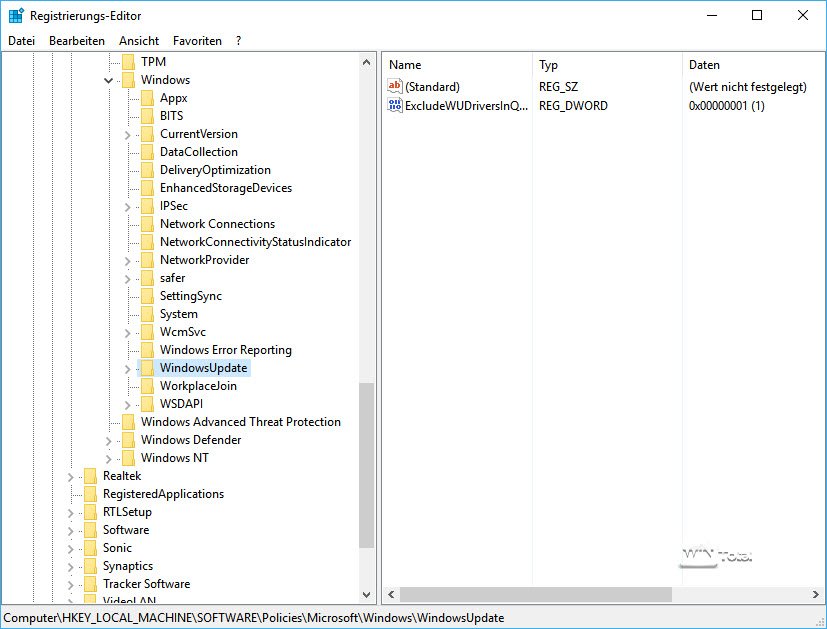This screenshot has height=629, width=827.
Task: Click the SettingSync folder icon
Action: (x=147, y=296)
